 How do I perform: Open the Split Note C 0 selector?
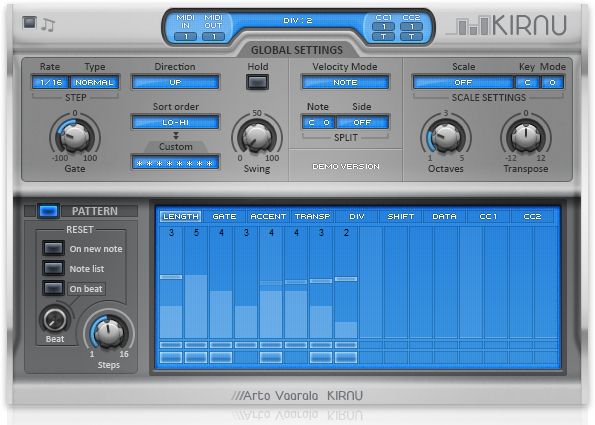(319, 123)
